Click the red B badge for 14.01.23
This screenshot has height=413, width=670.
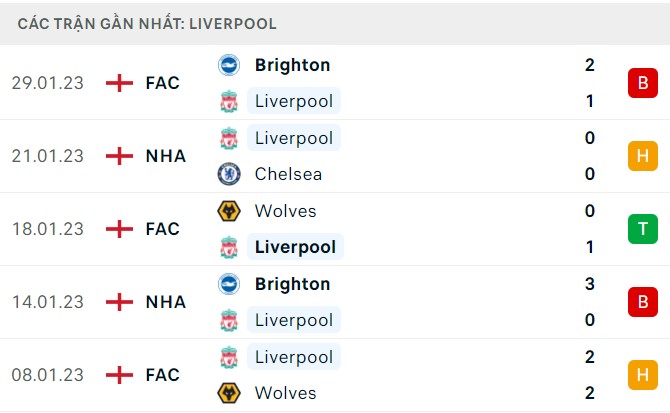(x=643, y=302)
